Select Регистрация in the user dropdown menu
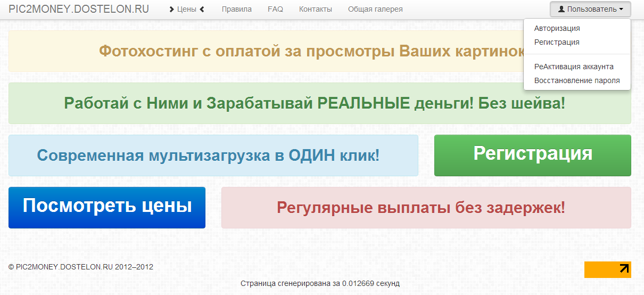Viewport: 644px width, 295px height. 557,42
